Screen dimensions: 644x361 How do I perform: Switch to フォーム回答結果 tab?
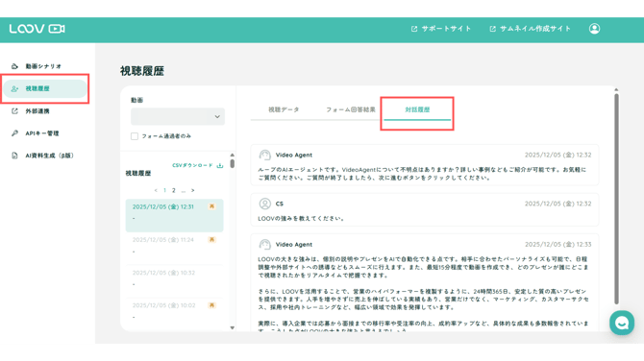pyautogui.click(x=350, y=110)
